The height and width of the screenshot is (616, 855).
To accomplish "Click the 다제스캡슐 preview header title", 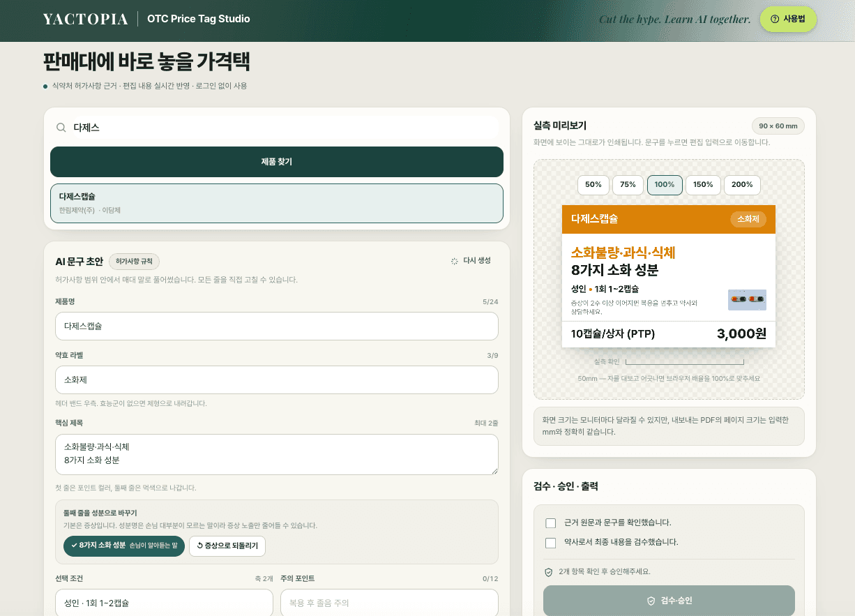I will click(x=594, y=219).
